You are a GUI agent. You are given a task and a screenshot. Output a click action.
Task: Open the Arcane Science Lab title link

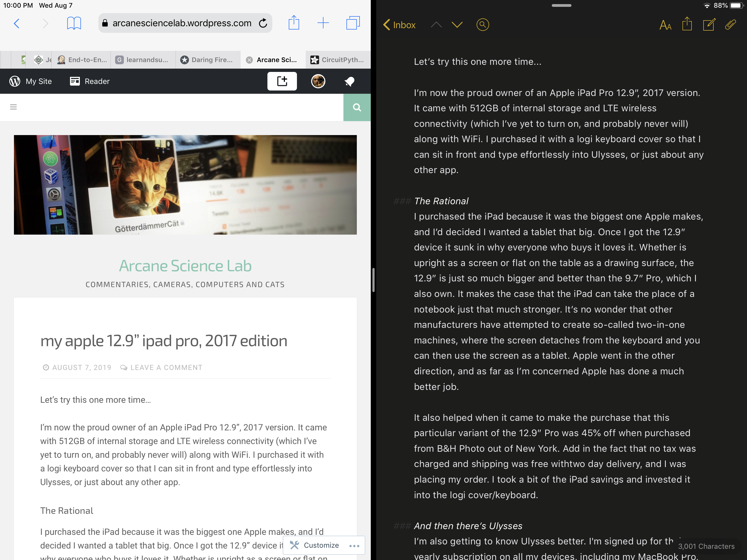click(185, 266)
